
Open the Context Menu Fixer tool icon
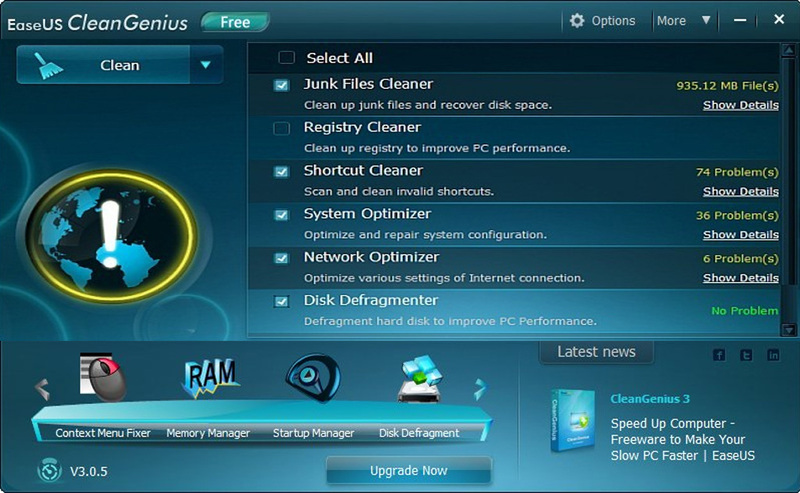point(103,377)
